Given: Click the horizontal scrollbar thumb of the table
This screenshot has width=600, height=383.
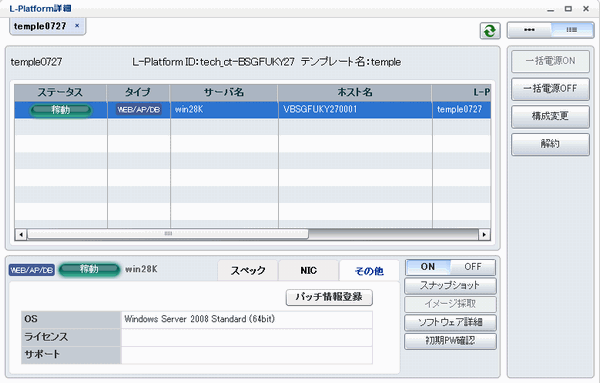Looking at the screenshot, I should click(168, 234).
